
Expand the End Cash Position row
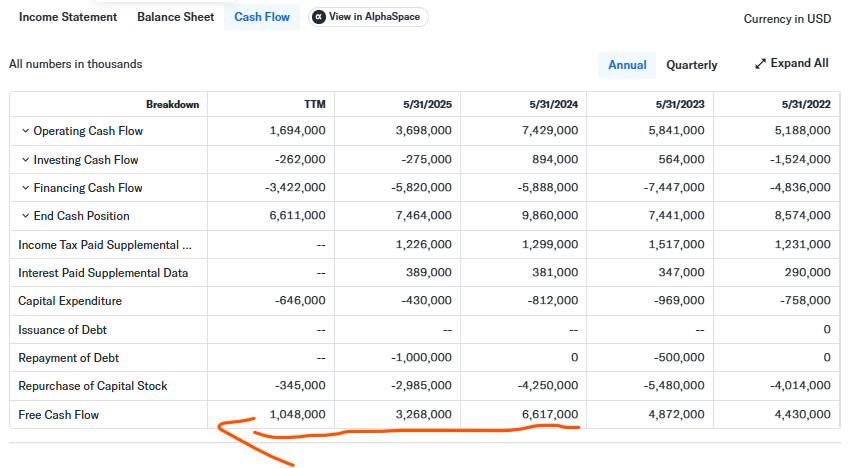25,216
